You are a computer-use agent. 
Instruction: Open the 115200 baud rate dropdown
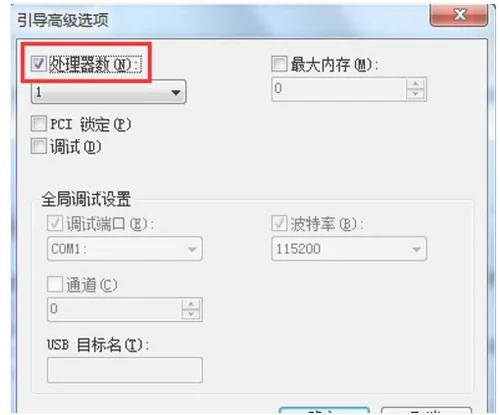click(349, 249)
